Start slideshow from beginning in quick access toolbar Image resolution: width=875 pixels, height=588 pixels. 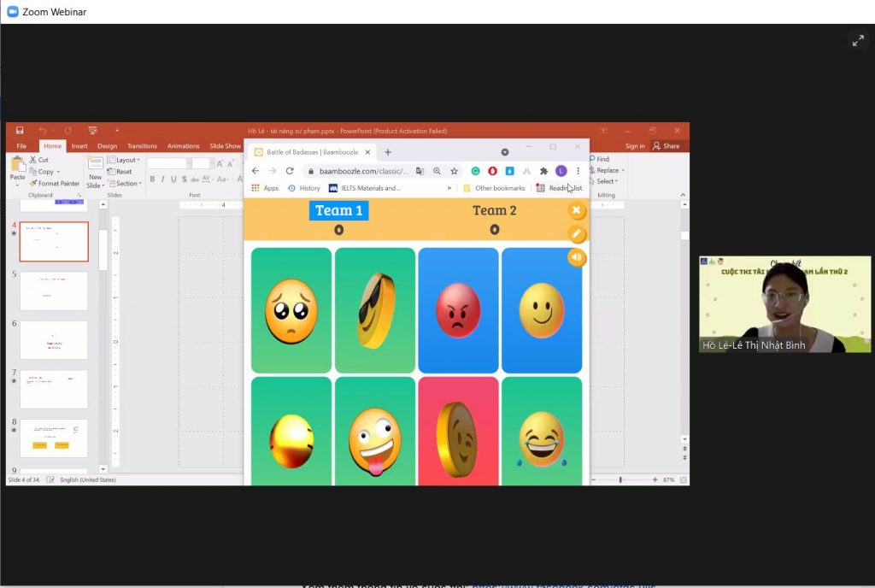(x=92, y=131)
